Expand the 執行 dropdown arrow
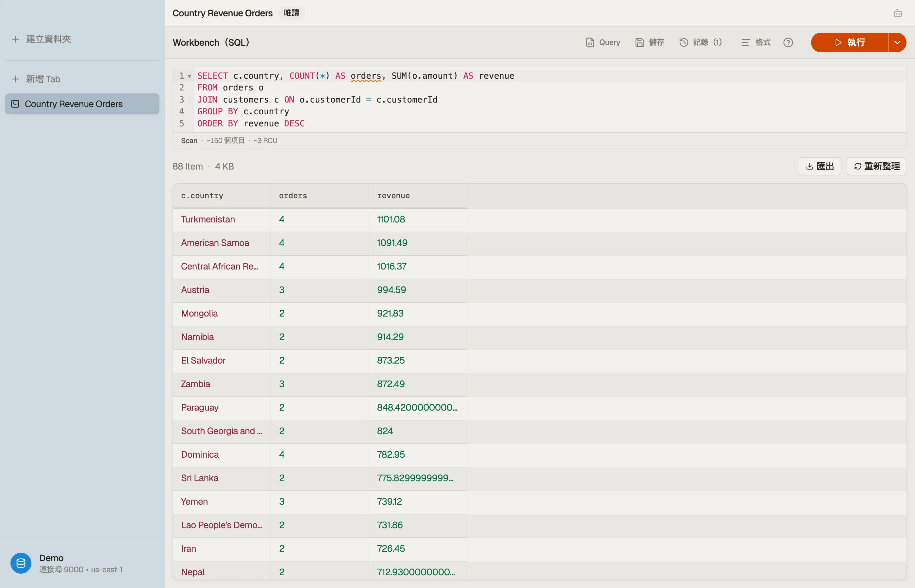The height and width of the screenshot is (588, 915). (x=897, y=42)
